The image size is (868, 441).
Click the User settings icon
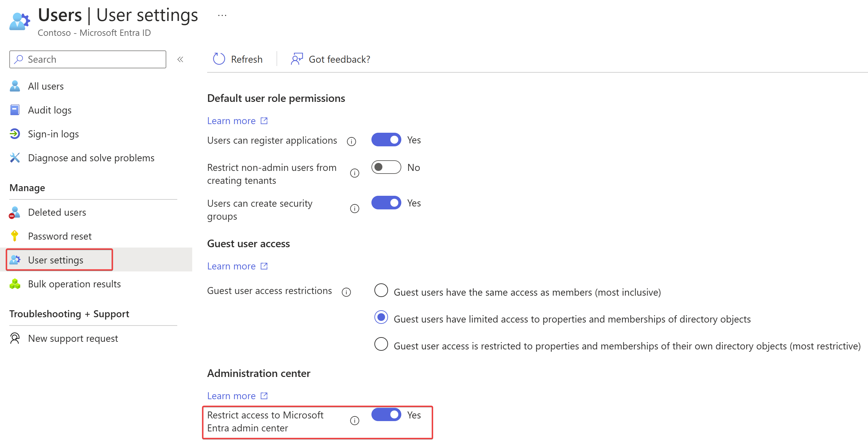pos(15,259)
